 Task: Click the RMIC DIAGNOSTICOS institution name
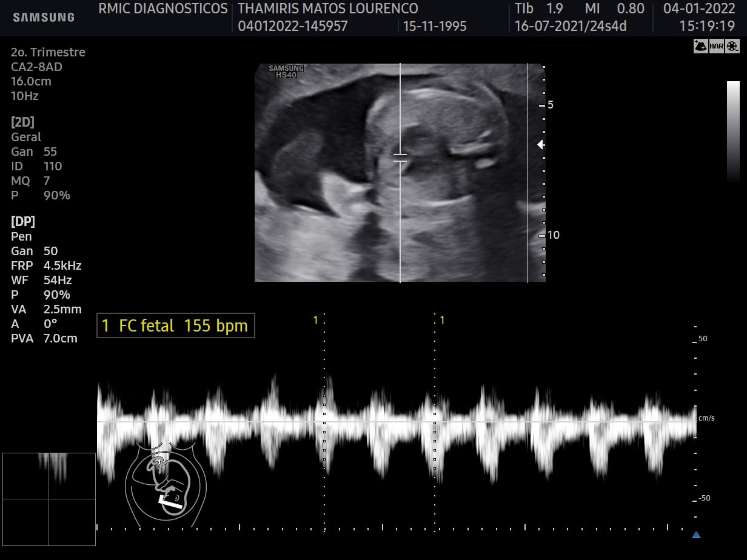pos(163,8)
